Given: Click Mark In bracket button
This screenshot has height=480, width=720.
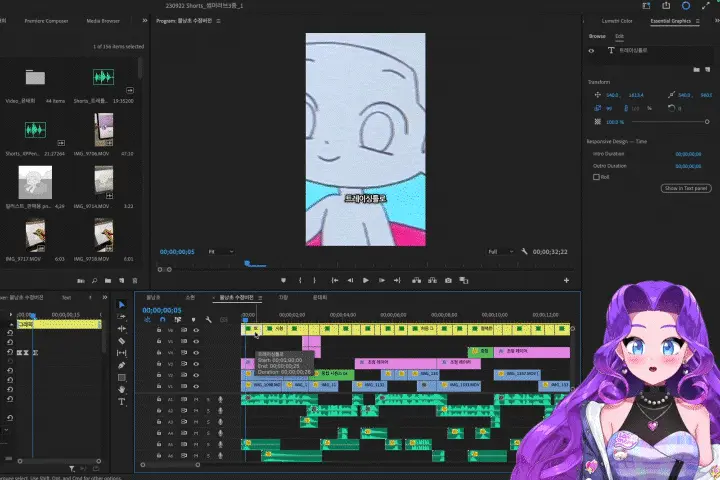Looking at the screenshot, I should pos(300,280).
